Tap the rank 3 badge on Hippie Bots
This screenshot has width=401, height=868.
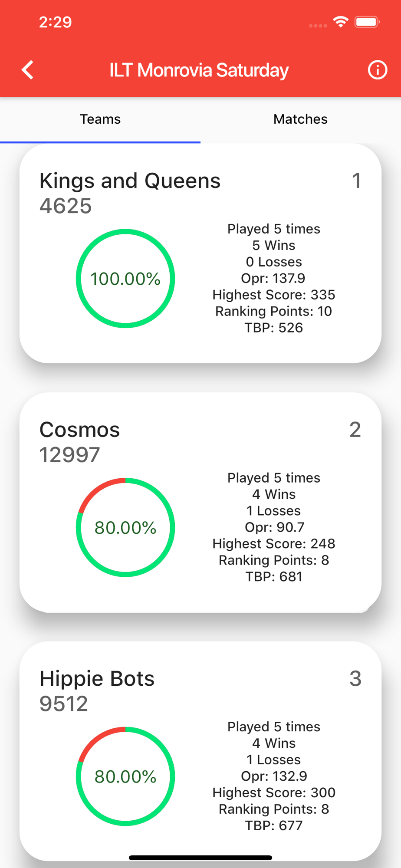point(355,678)
